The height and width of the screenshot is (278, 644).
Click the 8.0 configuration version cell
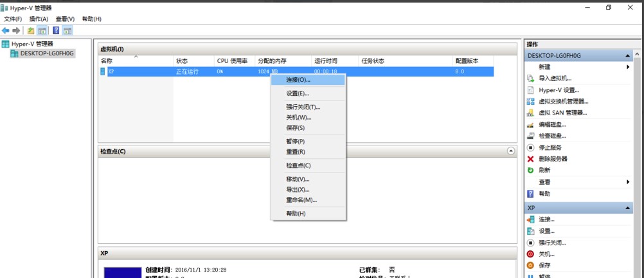[460, 71]
